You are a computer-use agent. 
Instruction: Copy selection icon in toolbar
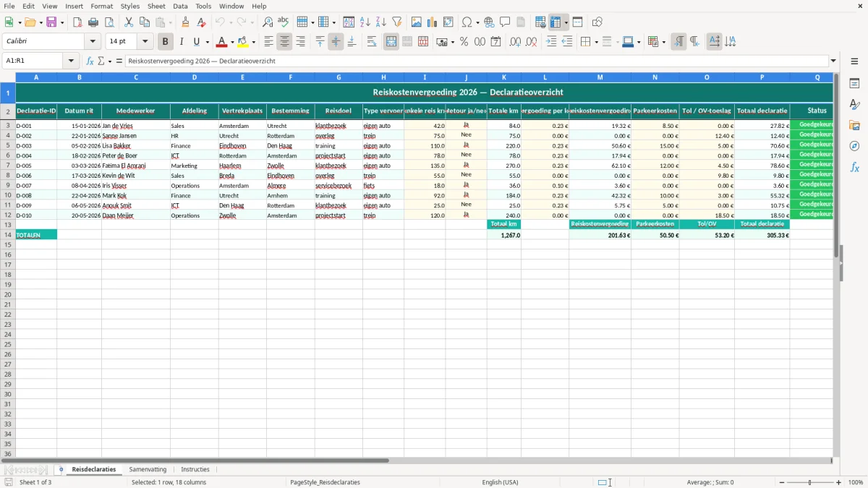pyautogui.click(x=145, y=22)
